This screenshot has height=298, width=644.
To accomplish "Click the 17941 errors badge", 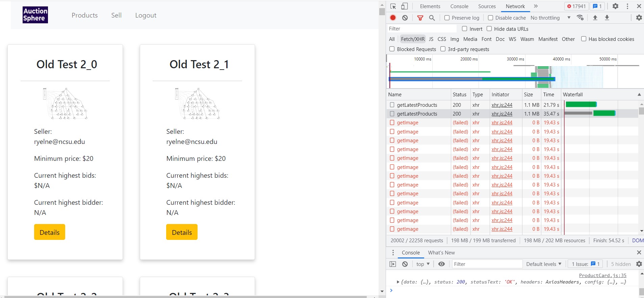I will click(x=576, y=6).
